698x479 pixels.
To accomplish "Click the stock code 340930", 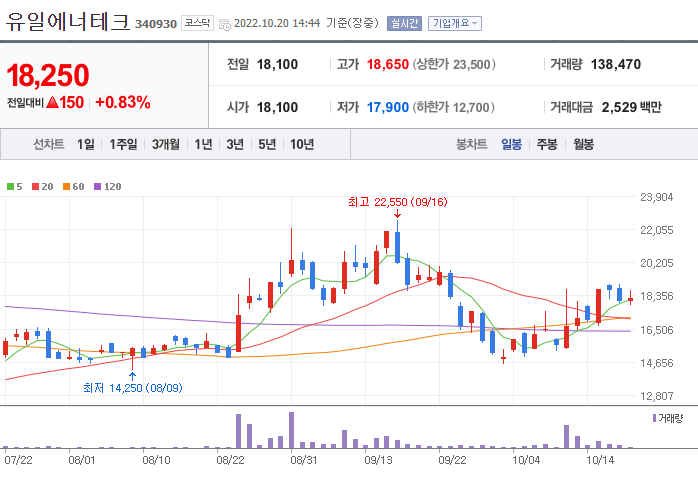I will pos(156,24).
